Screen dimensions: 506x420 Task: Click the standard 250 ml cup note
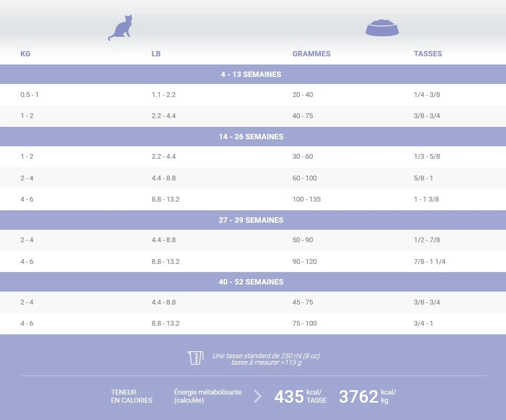pyautogui.click(x=266, y=359)
